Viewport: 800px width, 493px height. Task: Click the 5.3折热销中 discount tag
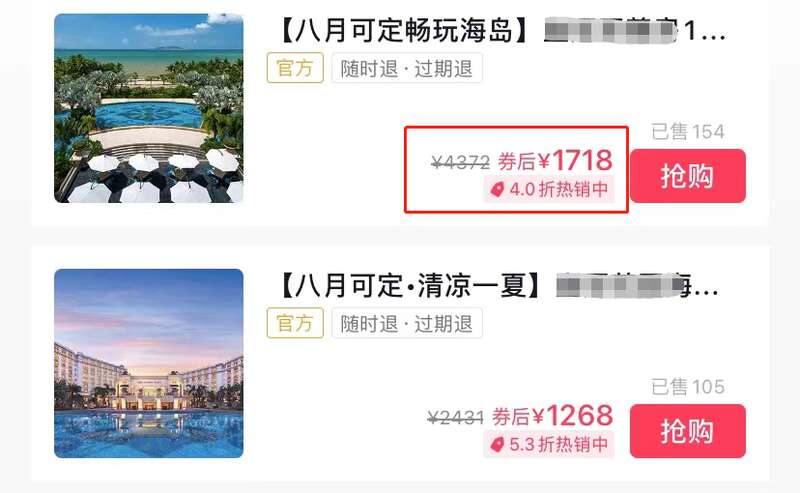pyautogui.click(x=549, y=444)
